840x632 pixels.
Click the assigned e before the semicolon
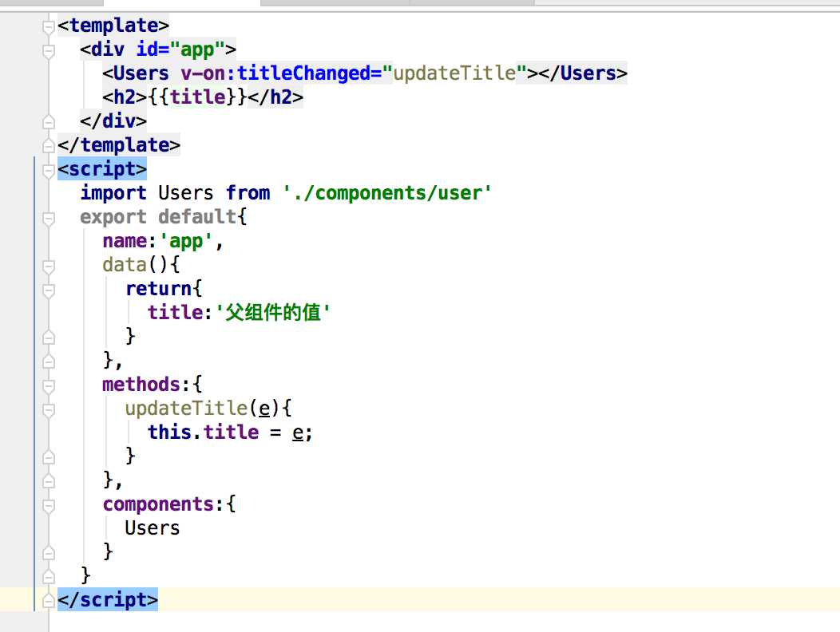coord(298,432)
